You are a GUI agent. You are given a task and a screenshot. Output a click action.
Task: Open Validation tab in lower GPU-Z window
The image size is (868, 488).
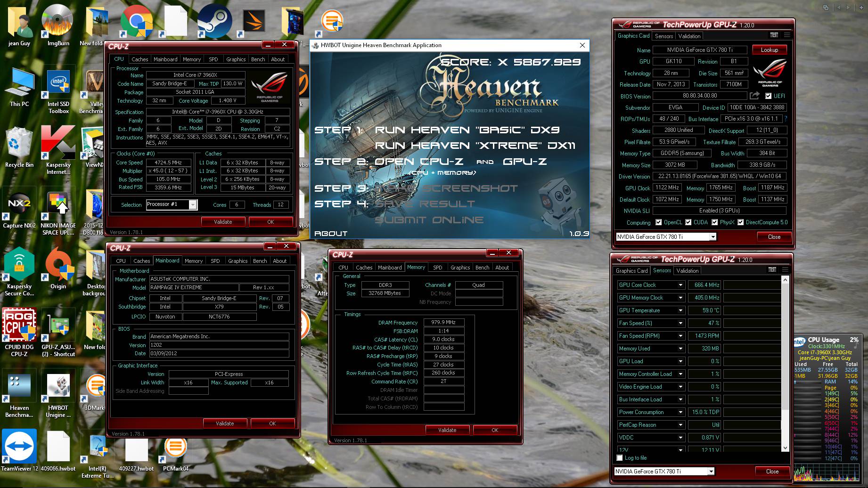(688, 271)
